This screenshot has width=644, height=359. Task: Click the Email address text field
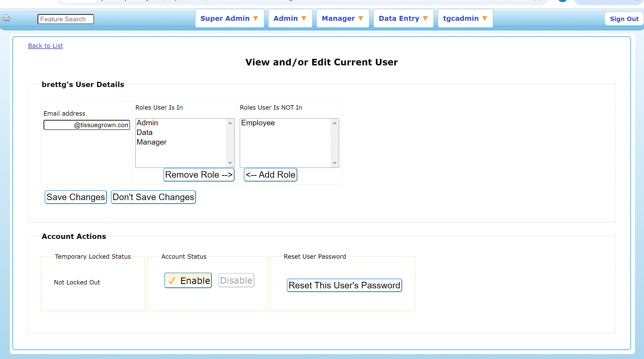[87, 125]
